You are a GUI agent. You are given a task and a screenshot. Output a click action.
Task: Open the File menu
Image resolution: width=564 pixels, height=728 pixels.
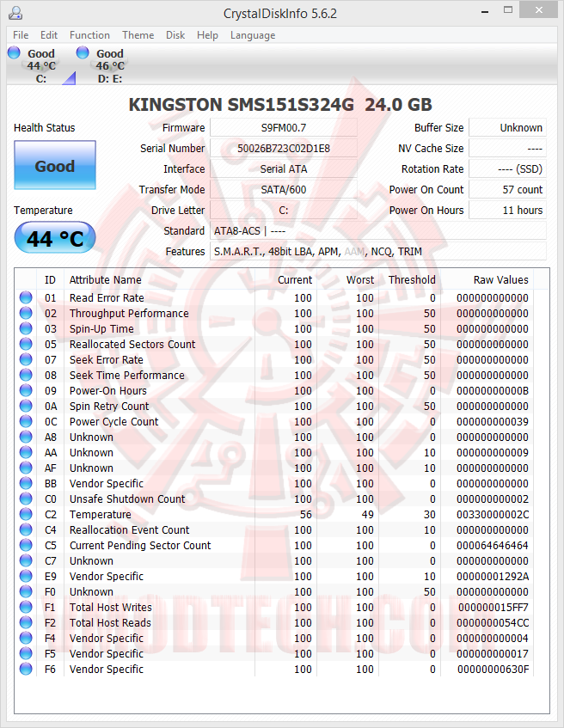click(x=21, y=35)
